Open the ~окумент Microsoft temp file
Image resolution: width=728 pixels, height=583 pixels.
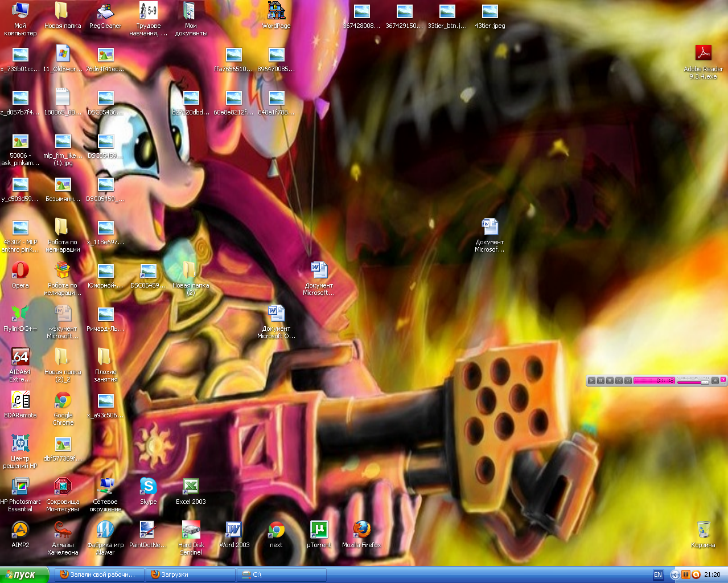pyautogui.click(x=63, y=322)
